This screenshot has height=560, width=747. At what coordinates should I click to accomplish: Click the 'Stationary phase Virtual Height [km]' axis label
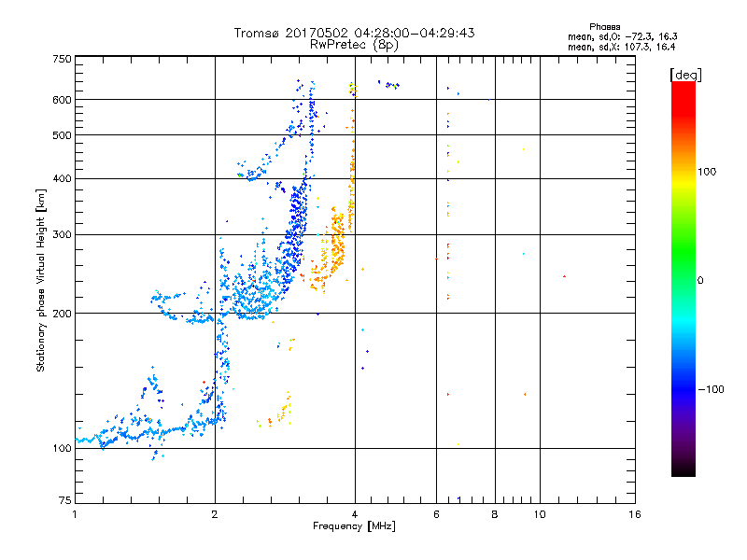click(x=41, y=280)
